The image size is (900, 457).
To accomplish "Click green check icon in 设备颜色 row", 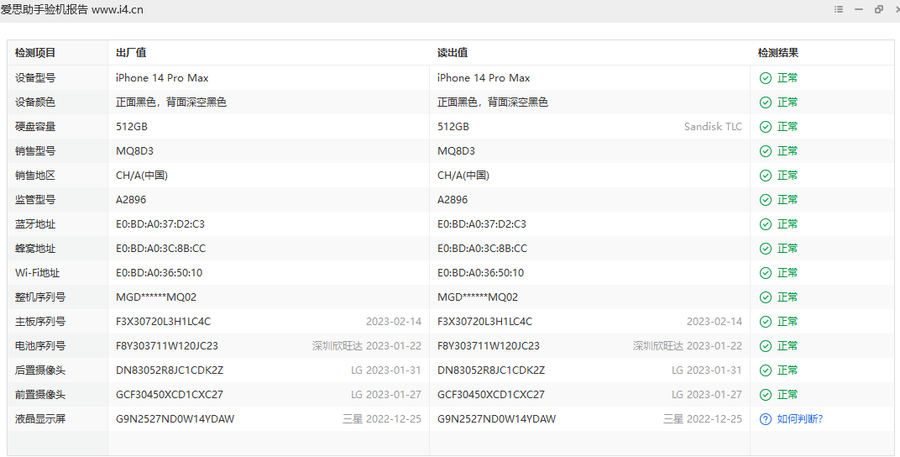I will [765, 102].
